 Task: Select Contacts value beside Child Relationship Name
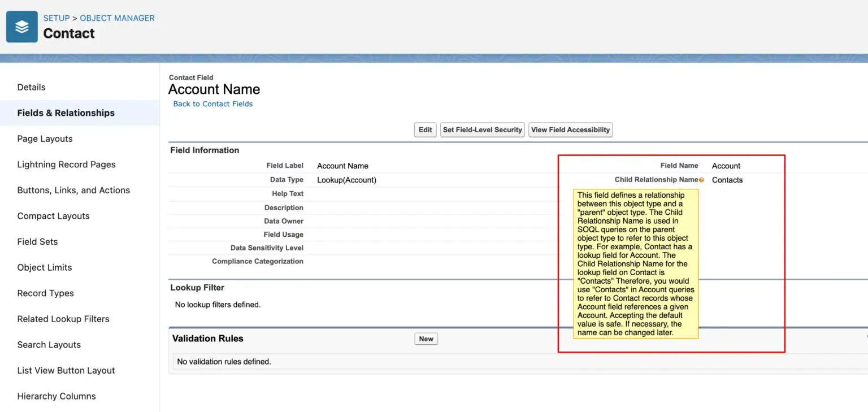coord(727,180)
